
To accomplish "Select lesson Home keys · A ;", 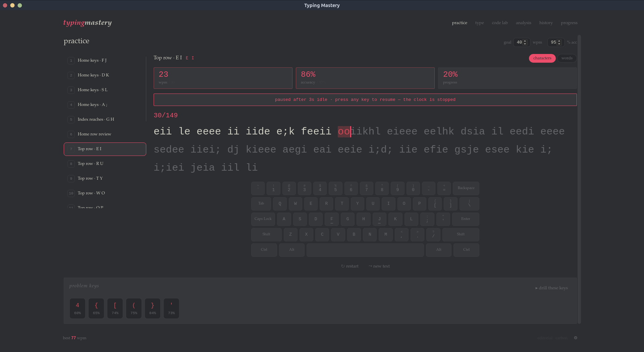I will pyautogui.click(x=105, y=105).
